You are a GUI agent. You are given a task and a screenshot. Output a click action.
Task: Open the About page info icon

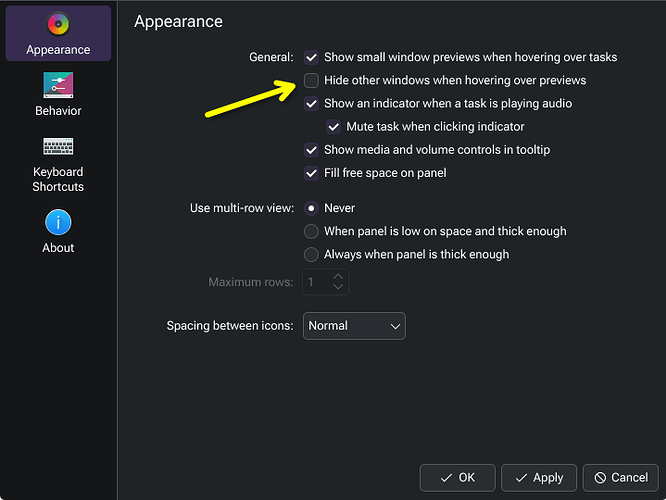(58, 222)
